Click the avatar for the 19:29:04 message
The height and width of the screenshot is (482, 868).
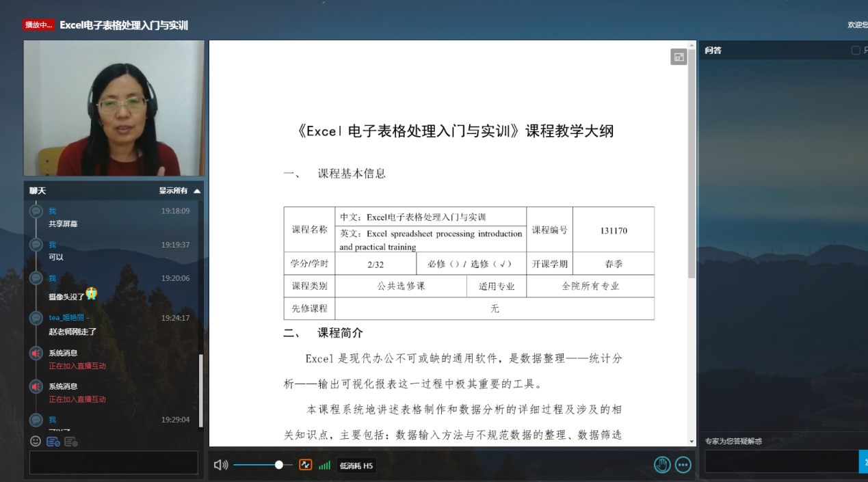point(36,420)
